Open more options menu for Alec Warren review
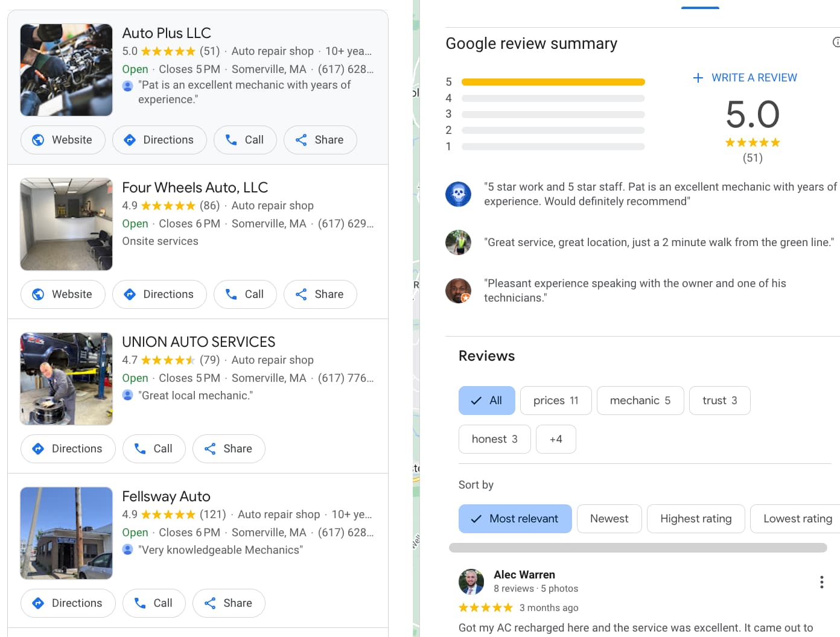This screenshot has height=637, width=840. [821, 582]
